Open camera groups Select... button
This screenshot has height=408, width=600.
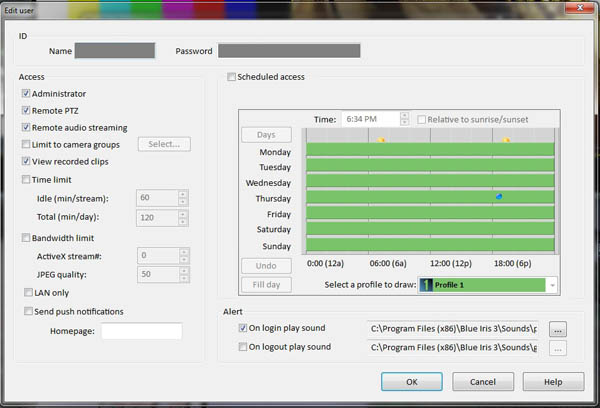pos(164,144)
